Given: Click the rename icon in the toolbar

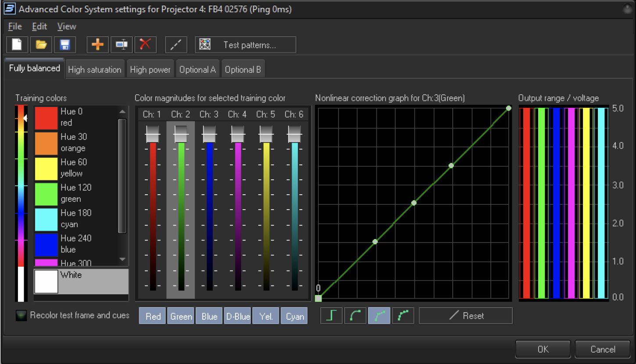Looking at the screenshot, I should click(x=121, y=45).
